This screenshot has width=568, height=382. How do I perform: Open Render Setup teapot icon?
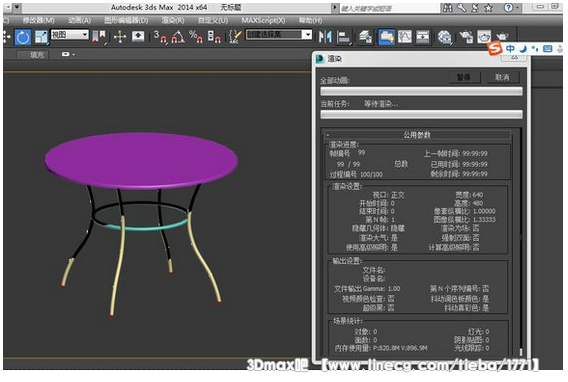[466, 37]
